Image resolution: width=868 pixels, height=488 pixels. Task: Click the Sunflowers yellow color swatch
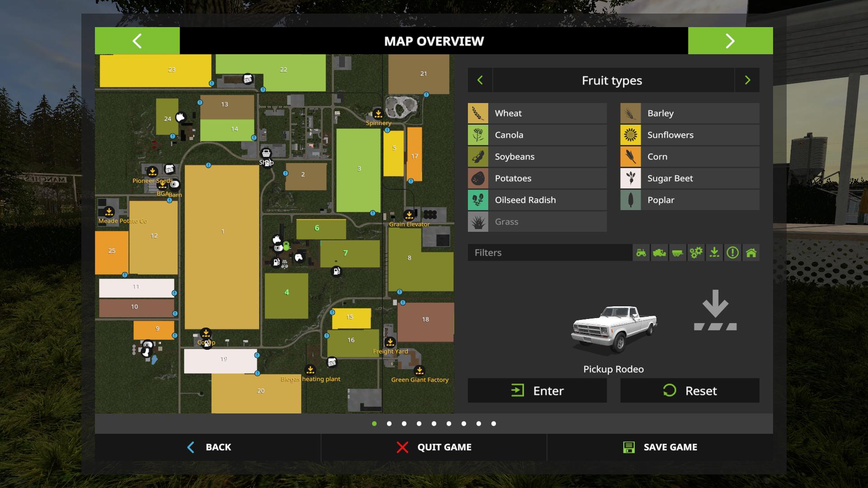click(x=630, y=135)
